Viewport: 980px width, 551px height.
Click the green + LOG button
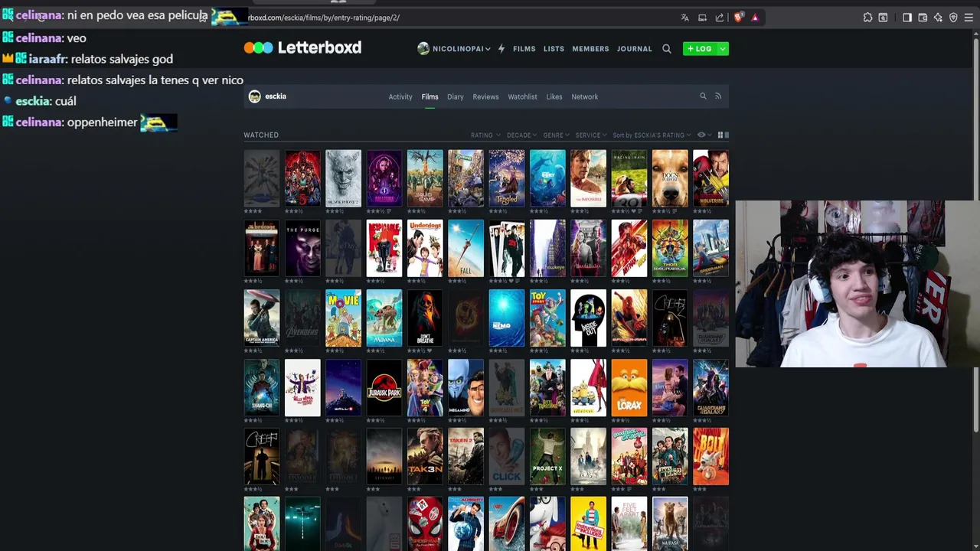click(700, 48)
